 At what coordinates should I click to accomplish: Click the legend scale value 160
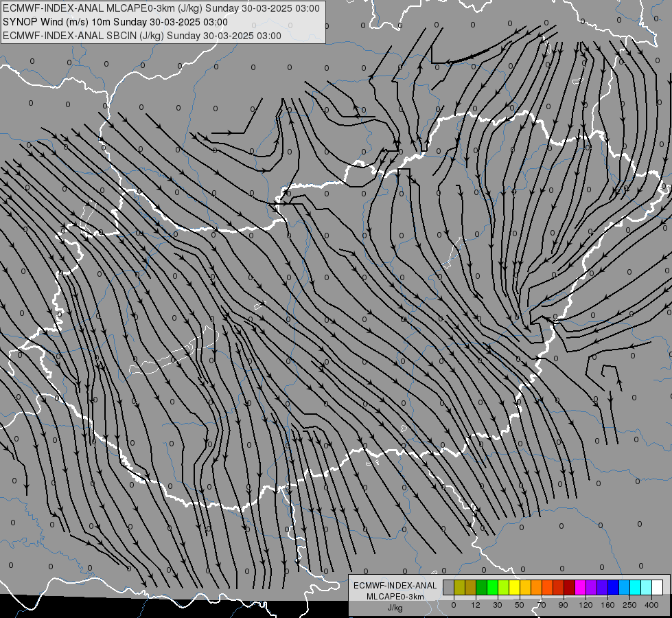pos(607,605)
